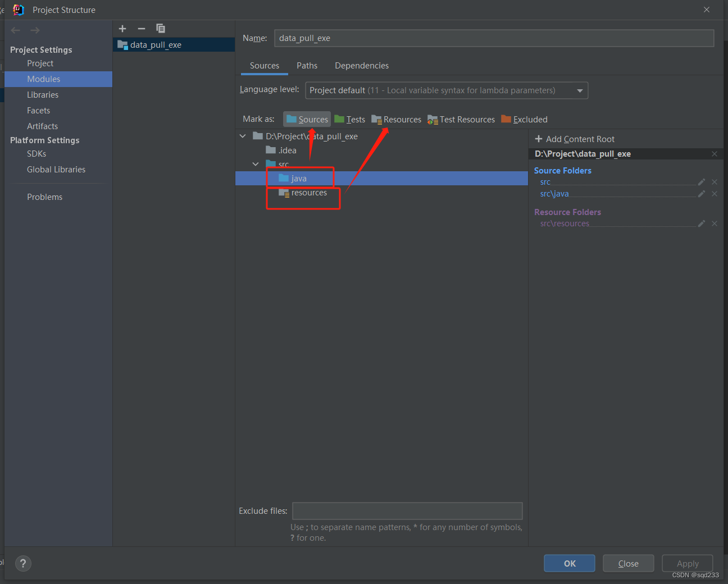Mark folder as Resources
Screen dimensions: 728x584
coord(396,119)
